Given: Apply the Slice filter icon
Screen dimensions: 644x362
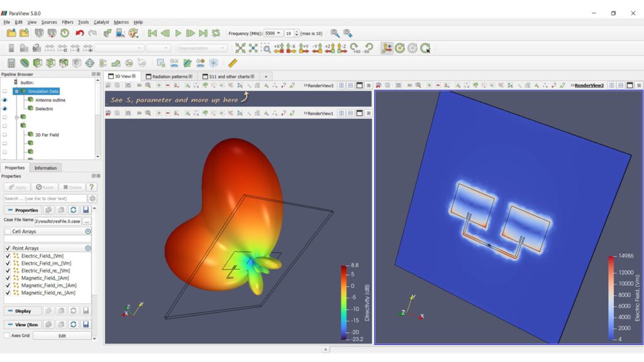Looking at the screenshot, I should 50,63.
